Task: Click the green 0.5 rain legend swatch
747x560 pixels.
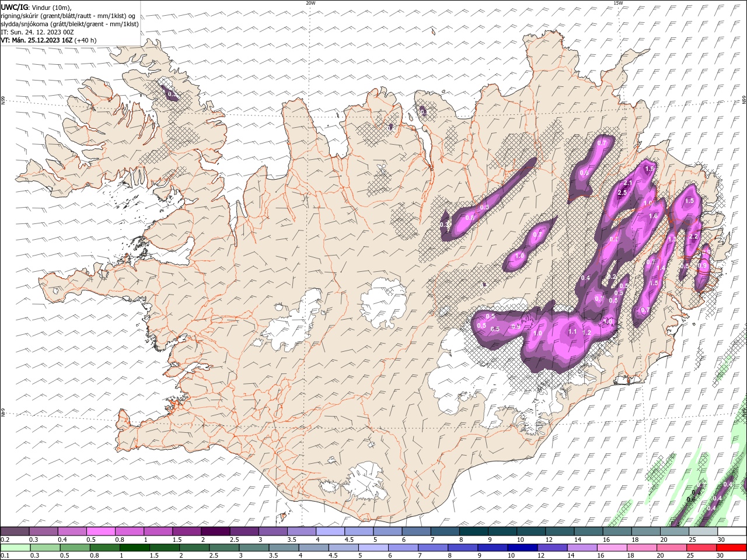Action: [x=75, y=548]
